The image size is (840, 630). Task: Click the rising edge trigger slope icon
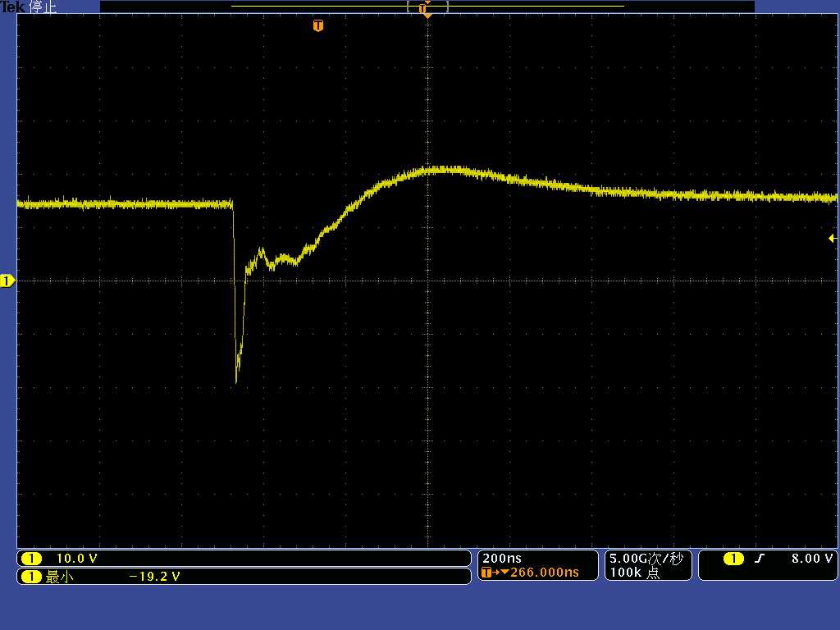(759, 559)
